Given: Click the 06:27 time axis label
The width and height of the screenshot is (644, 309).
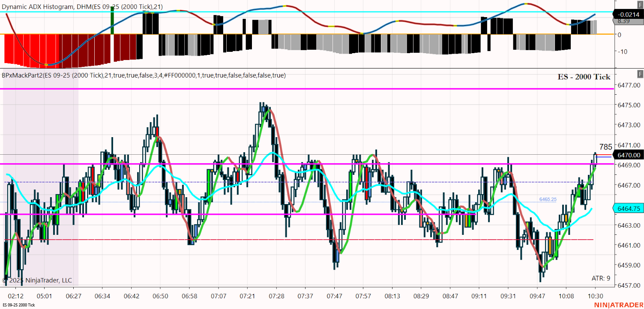Looking at the screenshot, I should [x=74, y=296].
